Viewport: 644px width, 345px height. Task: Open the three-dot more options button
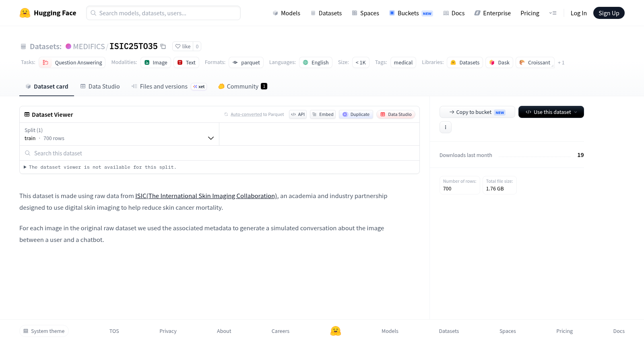pos(446,127)
